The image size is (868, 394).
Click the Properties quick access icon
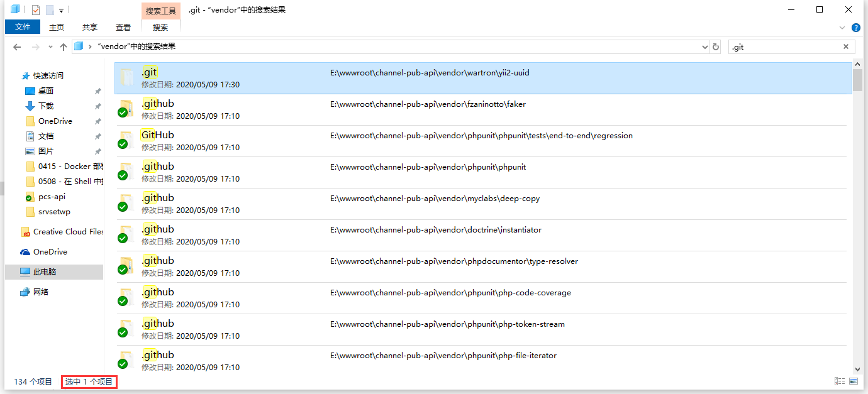pos(36,10)
